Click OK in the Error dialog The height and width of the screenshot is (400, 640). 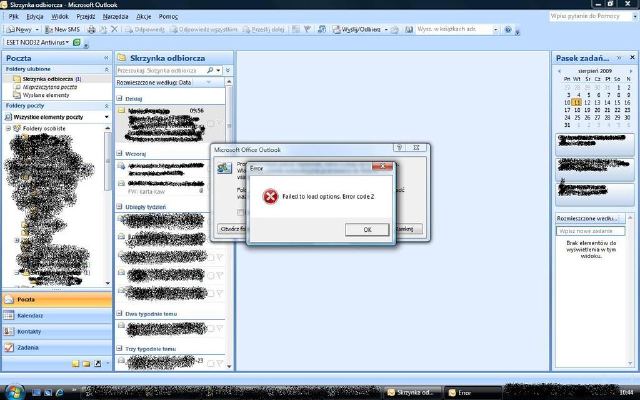click(x=367, y=229)
